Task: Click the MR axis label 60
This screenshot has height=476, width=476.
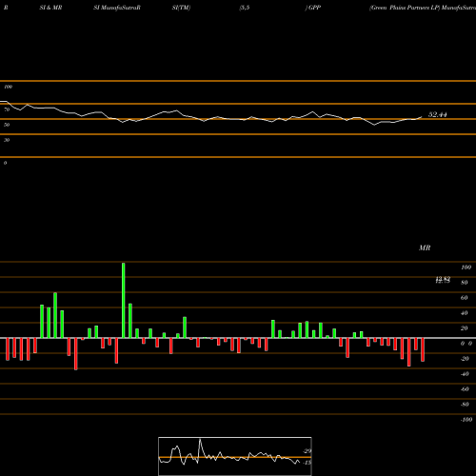Action: tap(464, 298)
